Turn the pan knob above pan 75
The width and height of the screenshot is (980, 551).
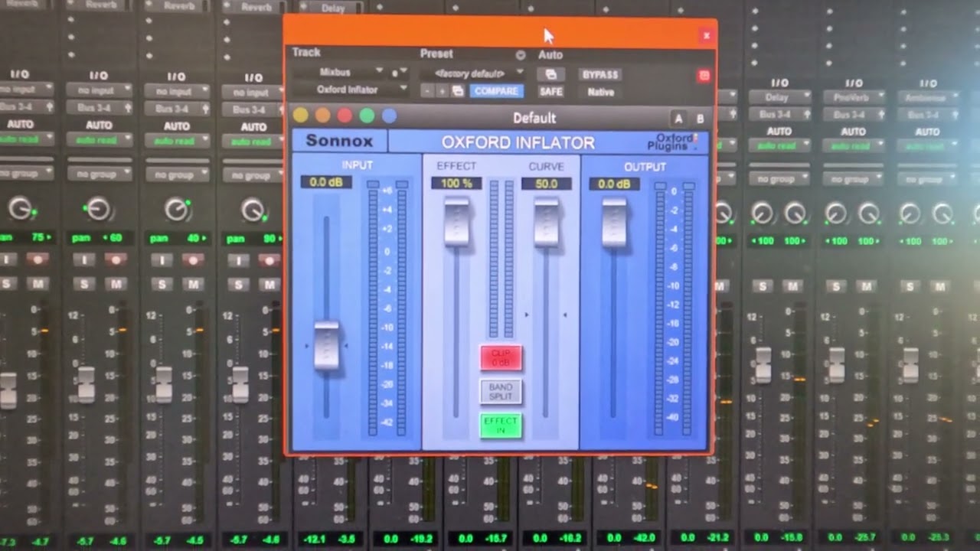tap(21, 207)
